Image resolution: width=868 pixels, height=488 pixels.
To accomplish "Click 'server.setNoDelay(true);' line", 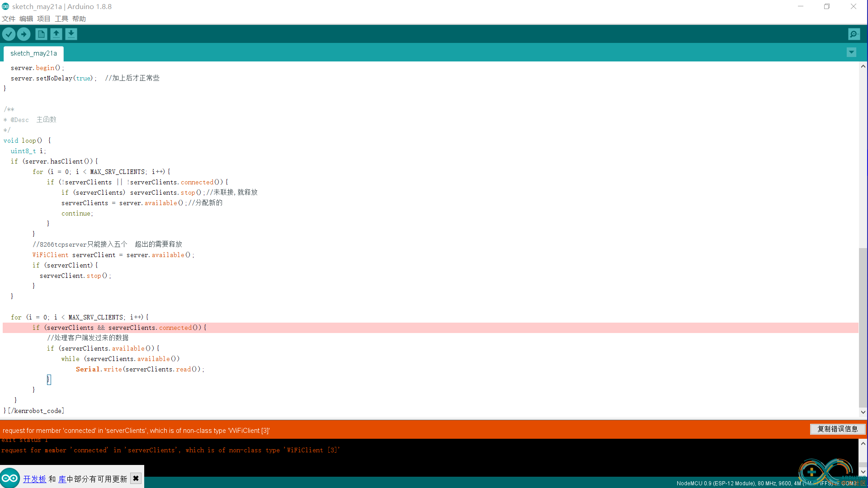I will point(54,78).
